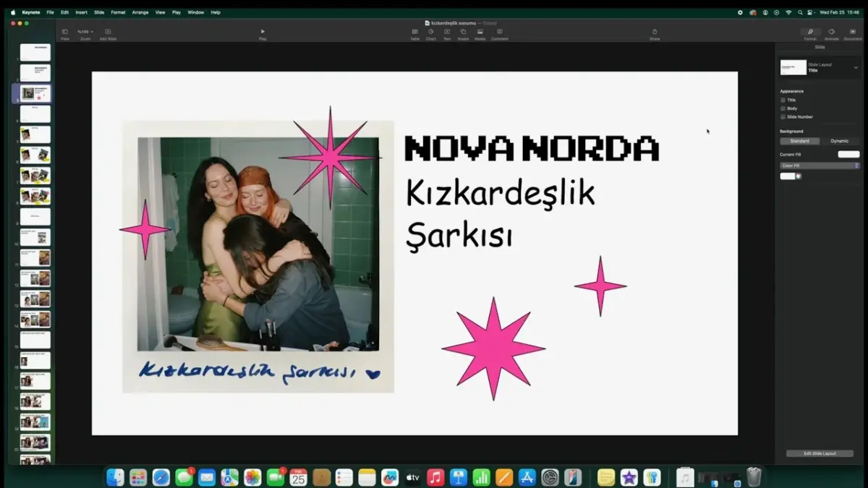Screen dimensions: 868x488
Task: Start the presentation with Play
Action: coord(263,32)
